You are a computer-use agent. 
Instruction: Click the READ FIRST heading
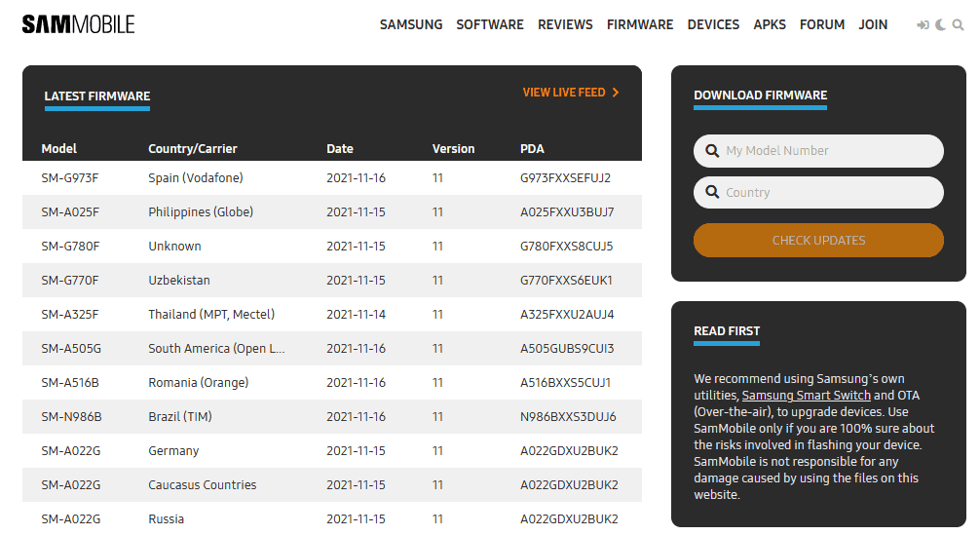pos(727,330)
